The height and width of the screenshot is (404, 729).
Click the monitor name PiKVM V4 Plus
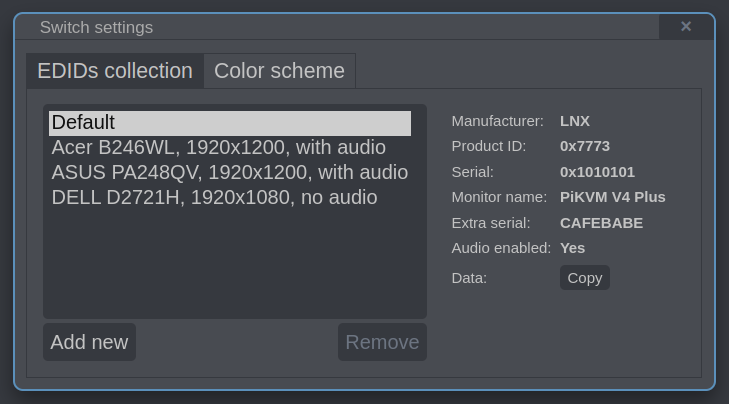[612, 197]
